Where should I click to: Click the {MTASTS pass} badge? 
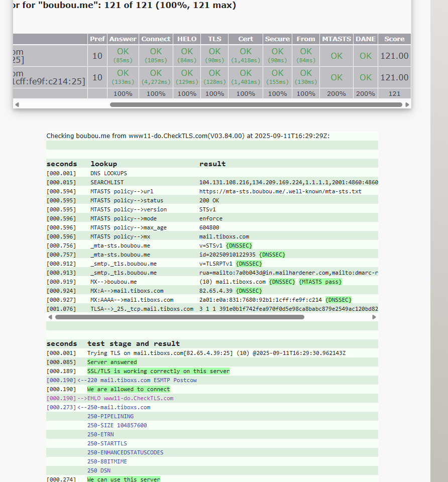point(320,282)
